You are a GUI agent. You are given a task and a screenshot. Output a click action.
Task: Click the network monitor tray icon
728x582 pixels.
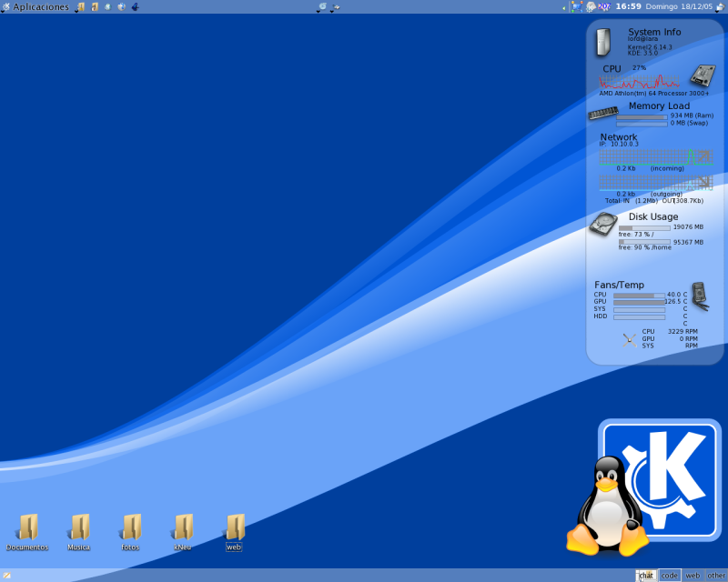577,6
